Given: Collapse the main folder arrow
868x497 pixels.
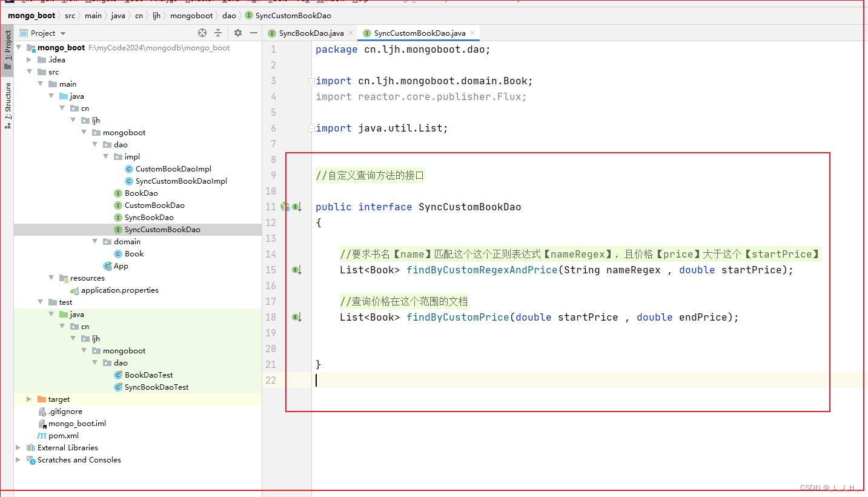Looking at the screenshot, I should pos(41,84).
